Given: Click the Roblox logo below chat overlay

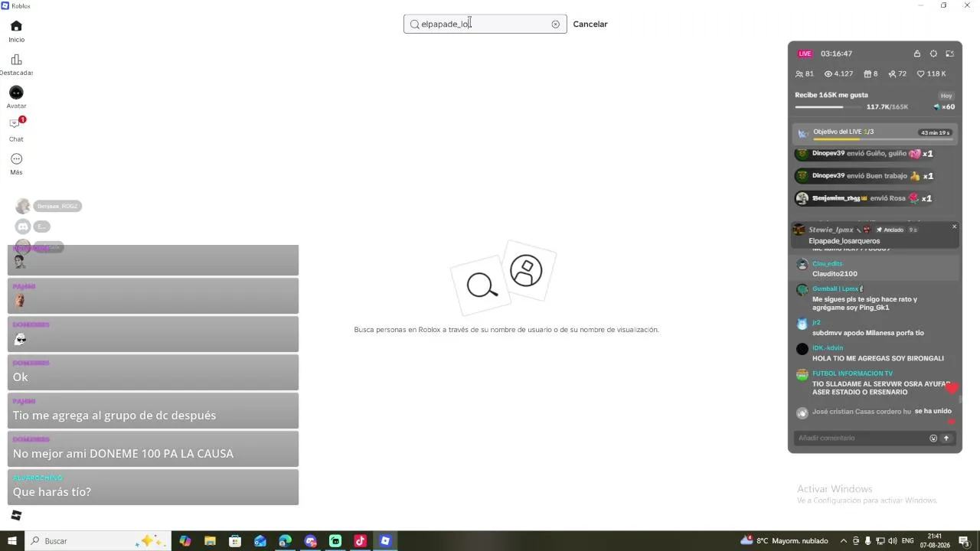Looking at the screenshot, I should click(16, 515).
